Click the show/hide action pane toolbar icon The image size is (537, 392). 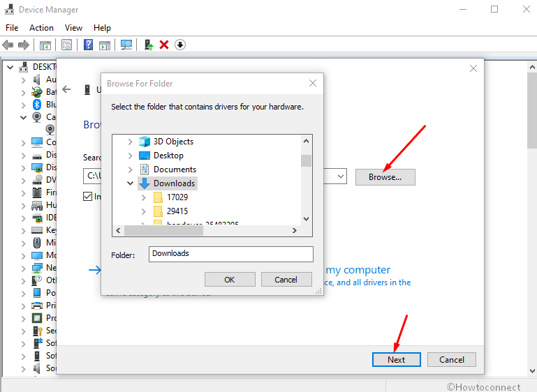tap(105, 45)
